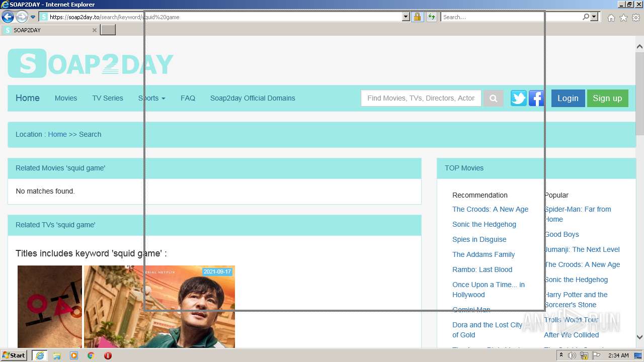Click the Find Movies search field
The width and height of the screenshot is (644, 362).
421,98
